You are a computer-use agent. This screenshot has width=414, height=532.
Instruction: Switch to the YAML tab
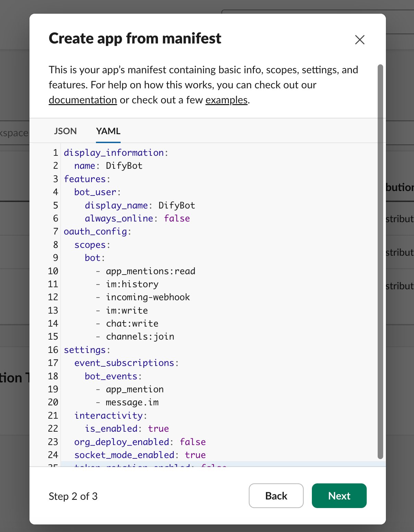108,131
